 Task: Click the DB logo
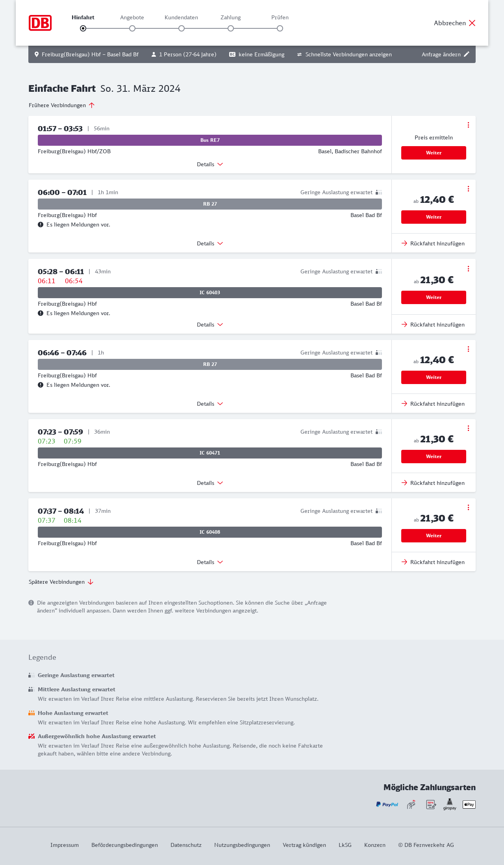click(40, 23)
